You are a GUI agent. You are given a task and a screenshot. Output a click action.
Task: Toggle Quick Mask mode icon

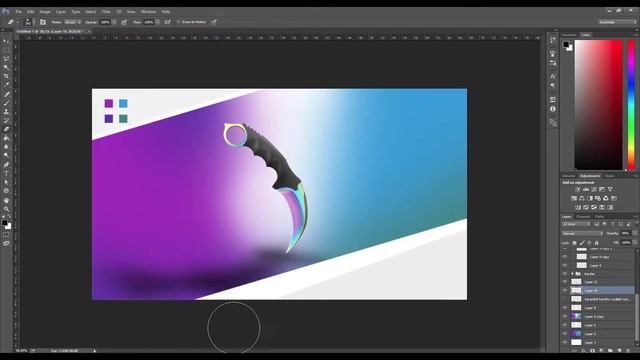tap(6, 235)
